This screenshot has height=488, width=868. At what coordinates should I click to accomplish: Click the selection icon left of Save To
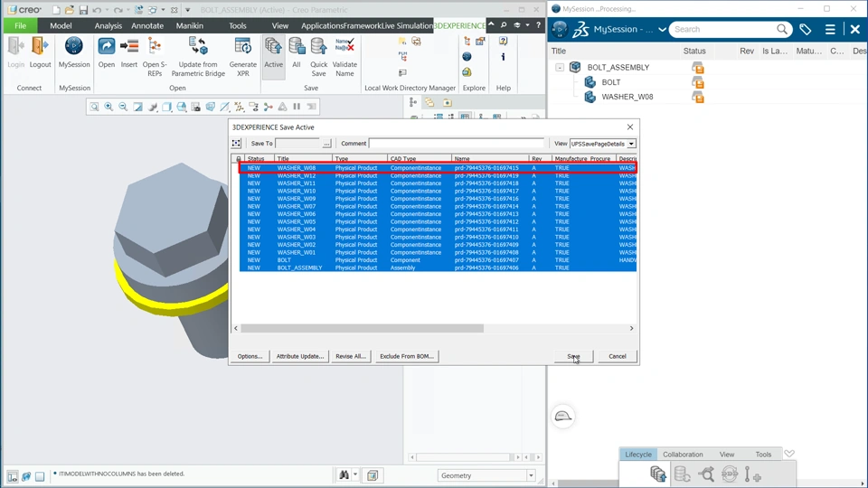click(236, 144)
